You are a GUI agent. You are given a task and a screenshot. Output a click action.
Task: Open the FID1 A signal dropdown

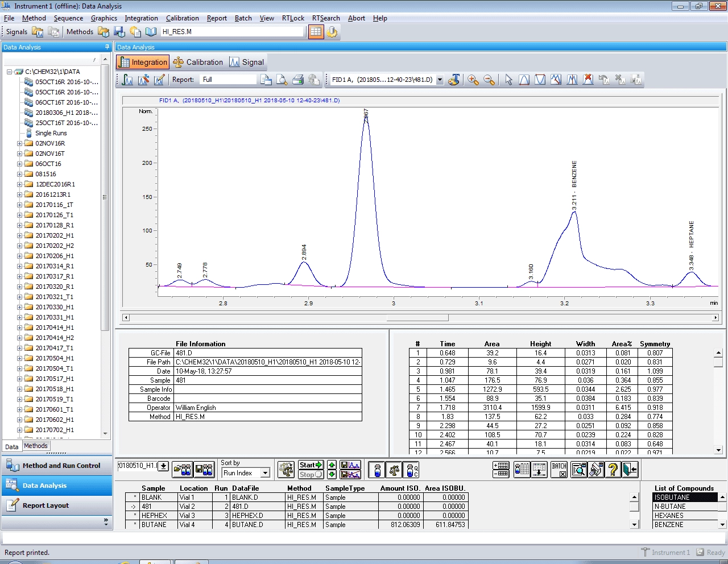[440, 80]
